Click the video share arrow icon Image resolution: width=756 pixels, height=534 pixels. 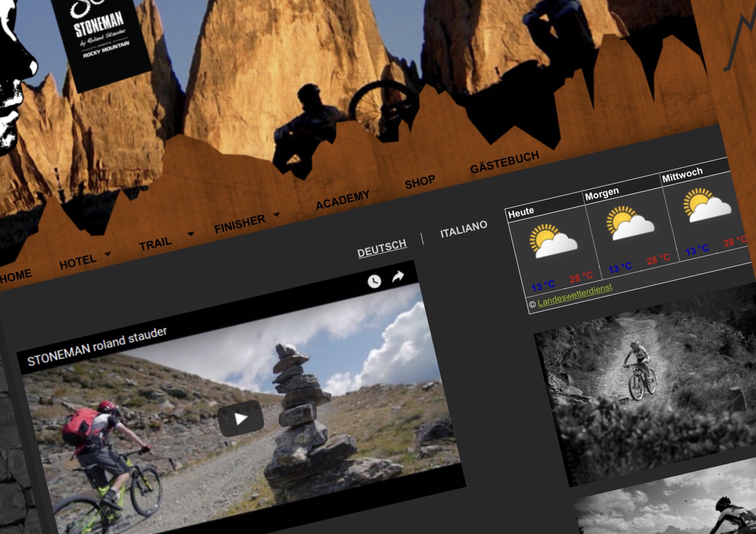point(398,276)
